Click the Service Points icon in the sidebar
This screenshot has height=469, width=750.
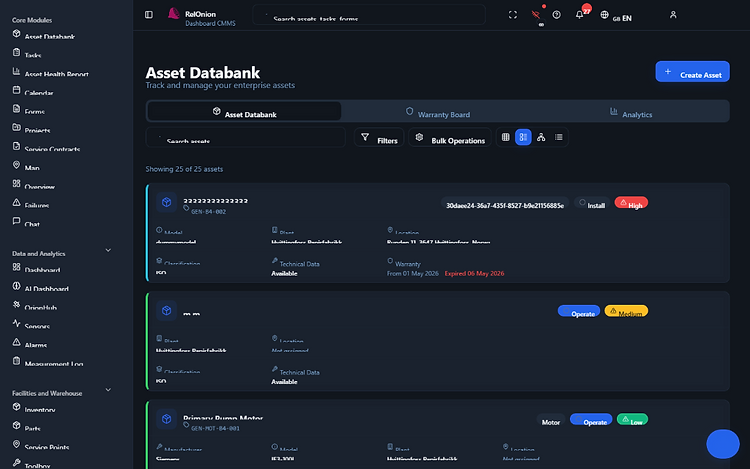coord(16,444)
